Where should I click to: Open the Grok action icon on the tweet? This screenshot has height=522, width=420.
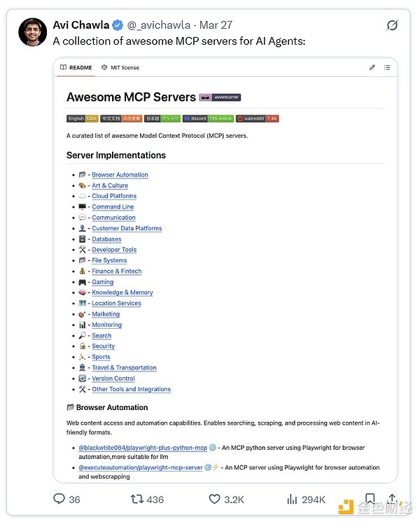pyautogui.click(x=393, y=25)
